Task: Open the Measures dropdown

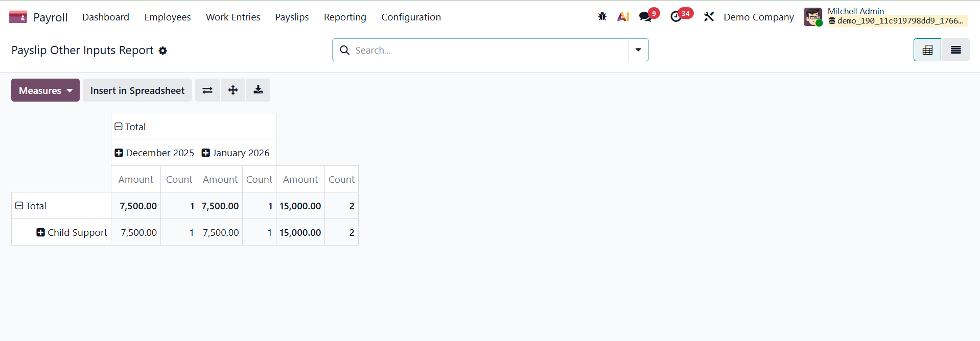Action: [x=45, y=90]
